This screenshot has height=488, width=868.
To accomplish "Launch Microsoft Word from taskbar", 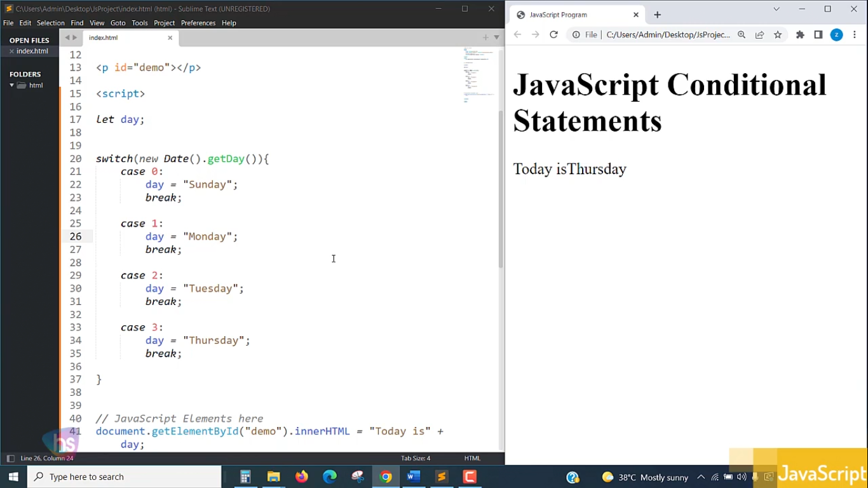I will click(x=414, y=477).
